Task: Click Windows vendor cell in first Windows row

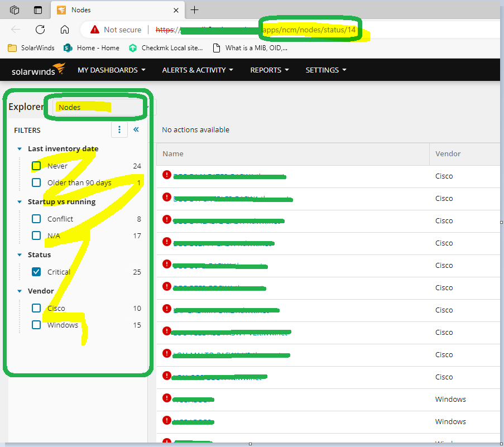Action: [450, 399]
